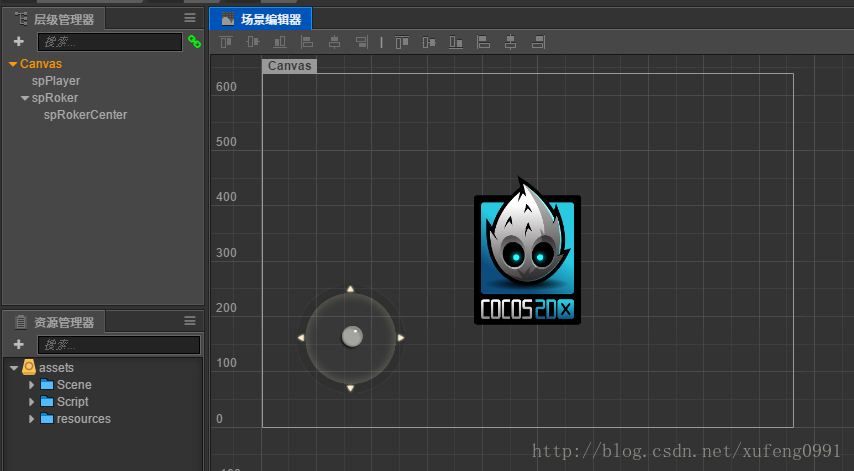Switch to the 资源管理器 tab
This screenshot has height=471, width=854.
coord(54,322)
